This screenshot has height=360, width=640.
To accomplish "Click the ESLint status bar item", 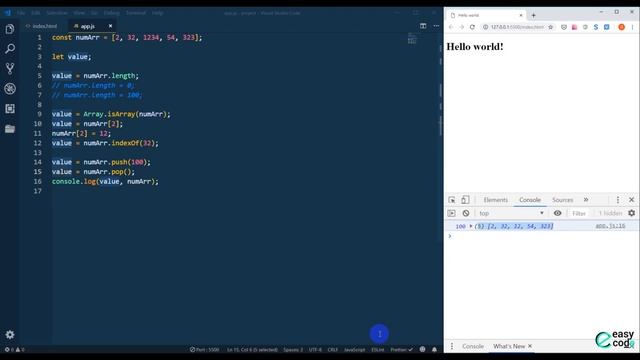I will click(378, 349).
